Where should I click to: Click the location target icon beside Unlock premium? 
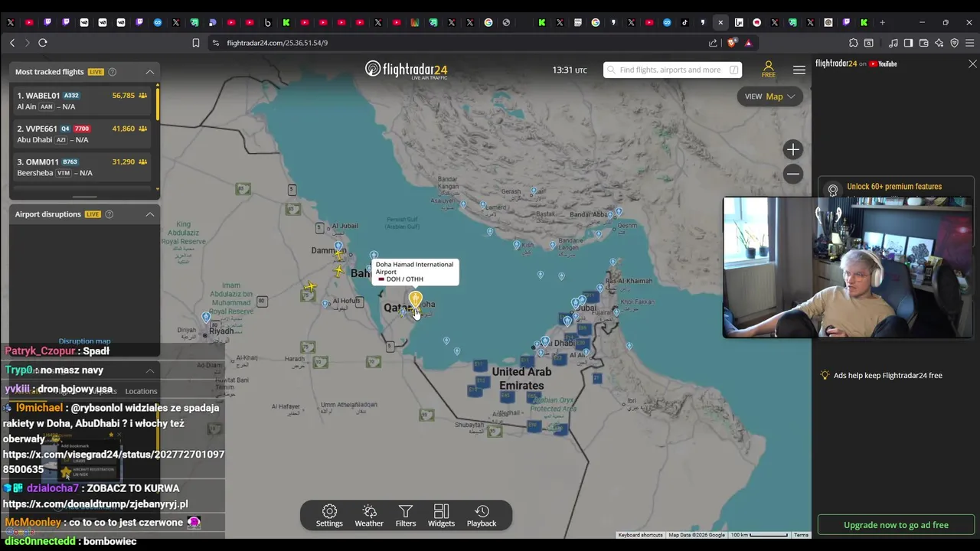click(833, 189)
